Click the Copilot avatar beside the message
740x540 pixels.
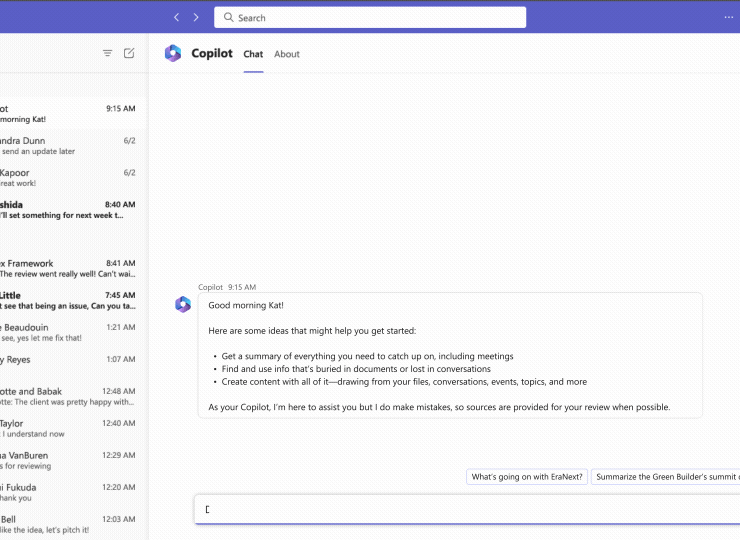(183, 305)
